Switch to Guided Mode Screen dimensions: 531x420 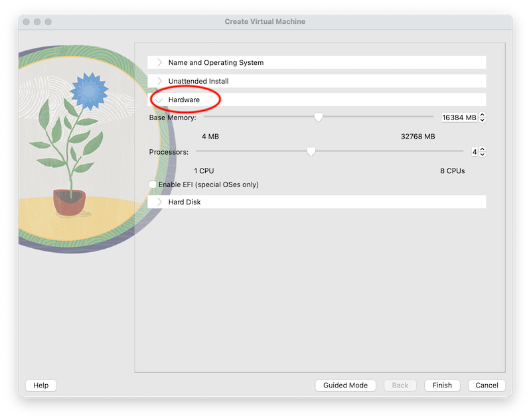pyautogui.click(x=345, y=385)
